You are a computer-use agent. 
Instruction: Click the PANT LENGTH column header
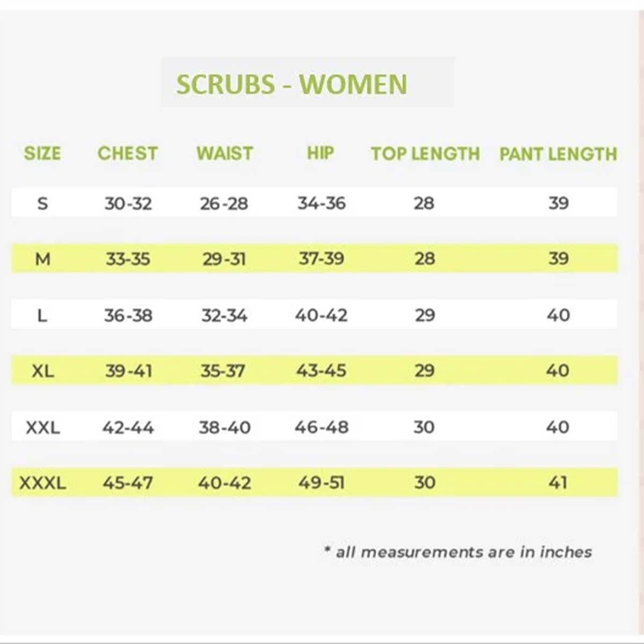pyautogui.click(x=558, y=154)
